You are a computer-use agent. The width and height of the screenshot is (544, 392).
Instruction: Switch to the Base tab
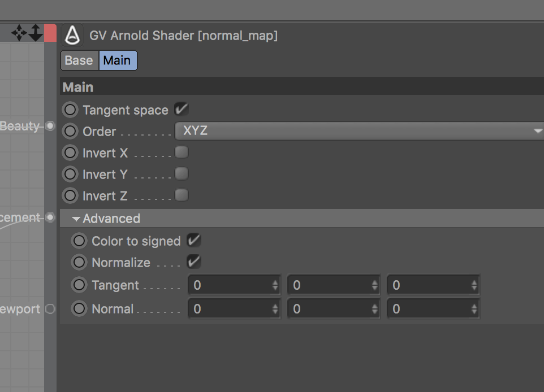click(x=79, y=60)
